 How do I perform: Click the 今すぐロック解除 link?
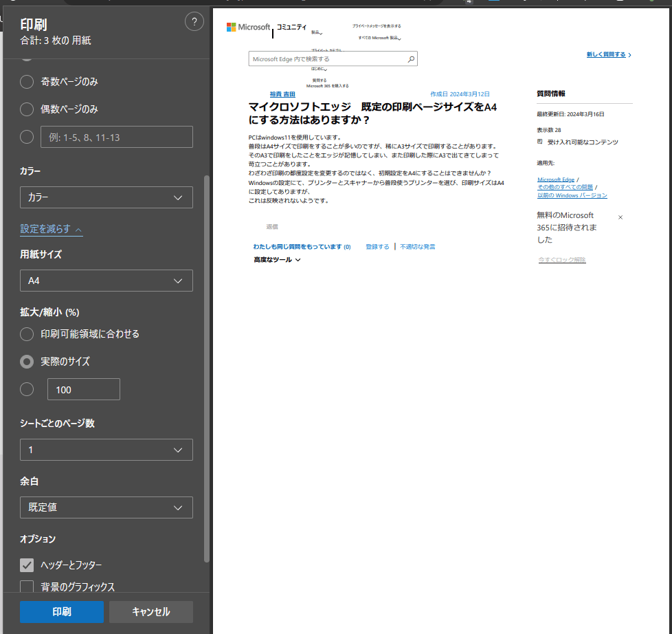click(x=562, y=259)
